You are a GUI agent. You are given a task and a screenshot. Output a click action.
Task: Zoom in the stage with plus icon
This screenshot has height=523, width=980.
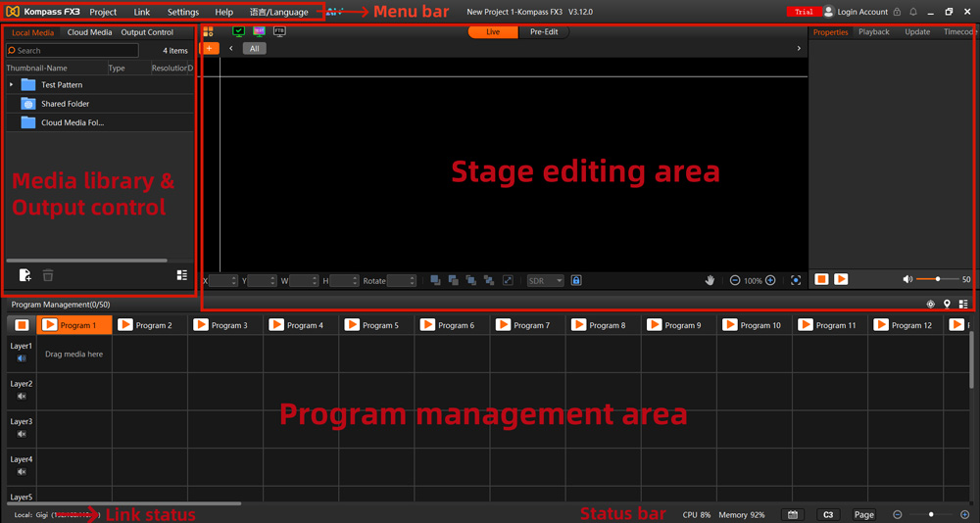tap(770, 280)
